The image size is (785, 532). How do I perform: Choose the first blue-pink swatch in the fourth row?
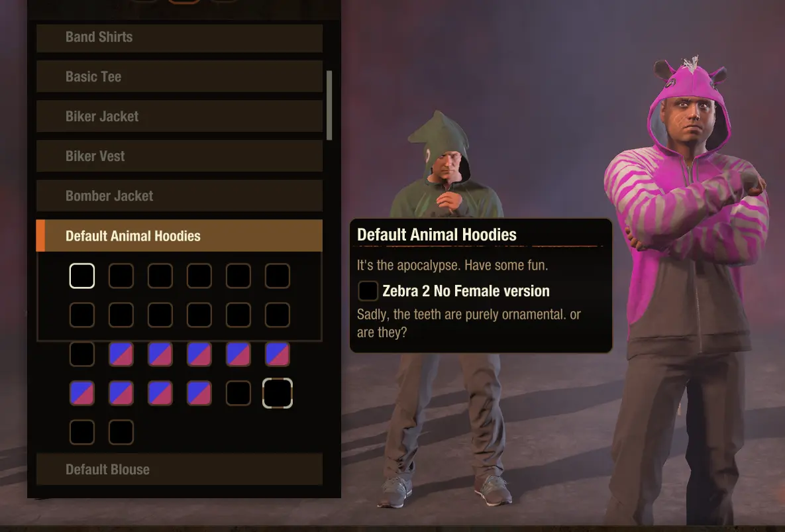[82, 393]
